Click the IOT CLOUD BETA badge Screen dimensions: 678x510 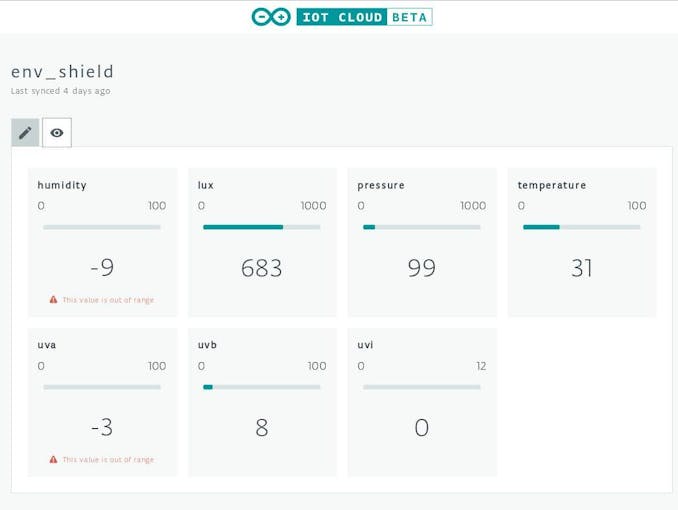364,17
